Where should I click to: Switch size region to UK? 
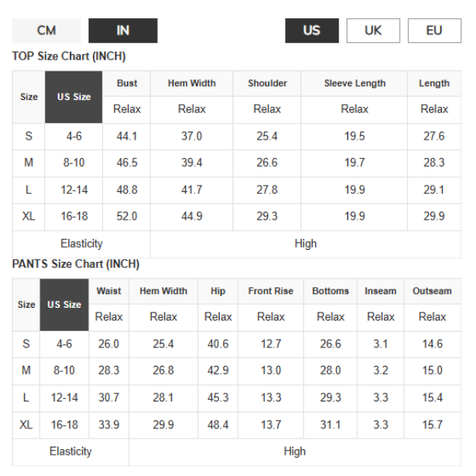tap(373, 31)
